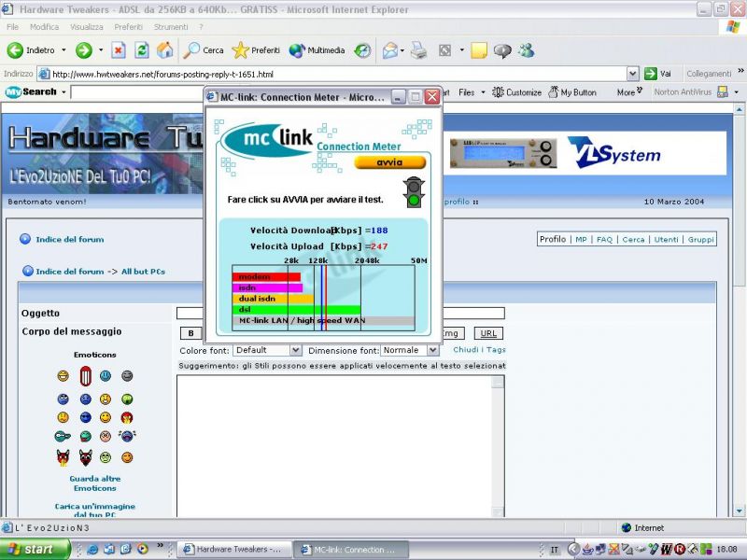Open the Back button history dropdown arrow

pos(63,50)
